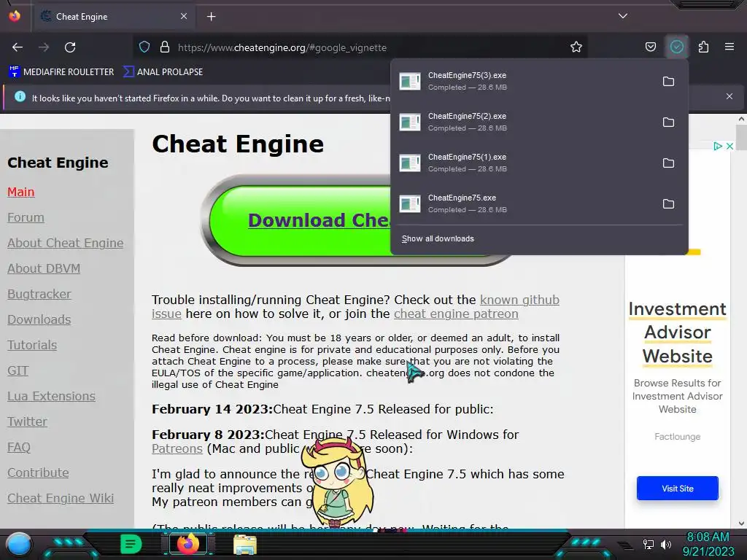Follow the cheat engine patreon link
Viewport: 747px width, 560px height.
coord(456,314)
